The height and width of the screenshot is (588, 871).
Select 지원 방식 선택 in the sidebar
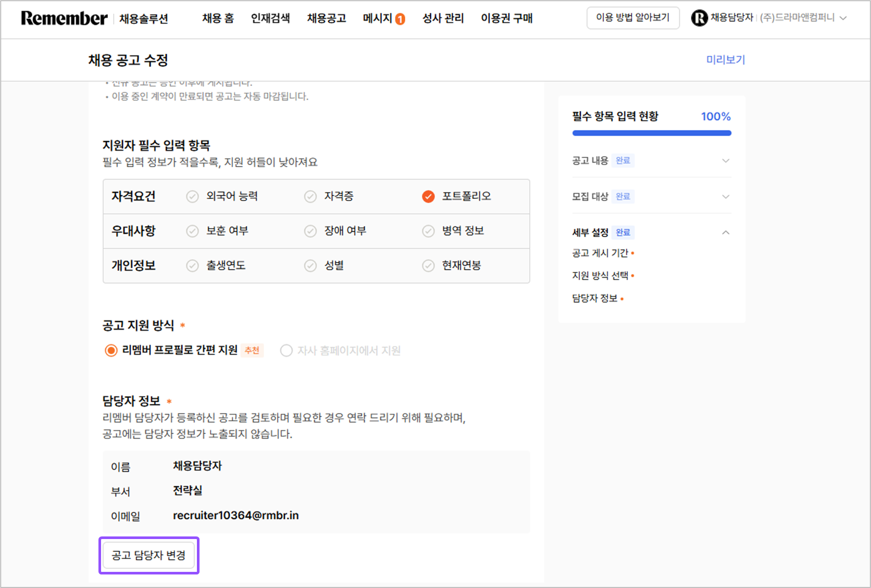[600, 276]
